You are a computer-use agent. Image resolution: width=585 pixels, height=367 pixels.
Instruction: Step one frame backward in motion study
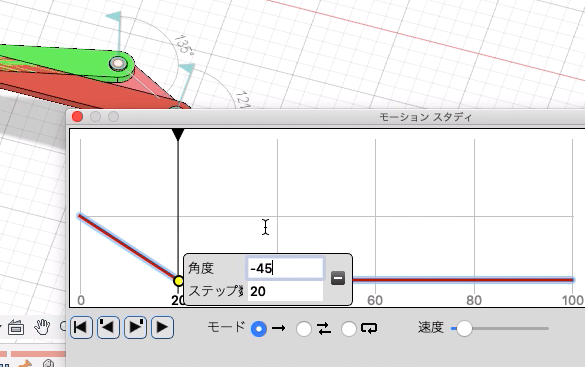[x=108, y=327]
